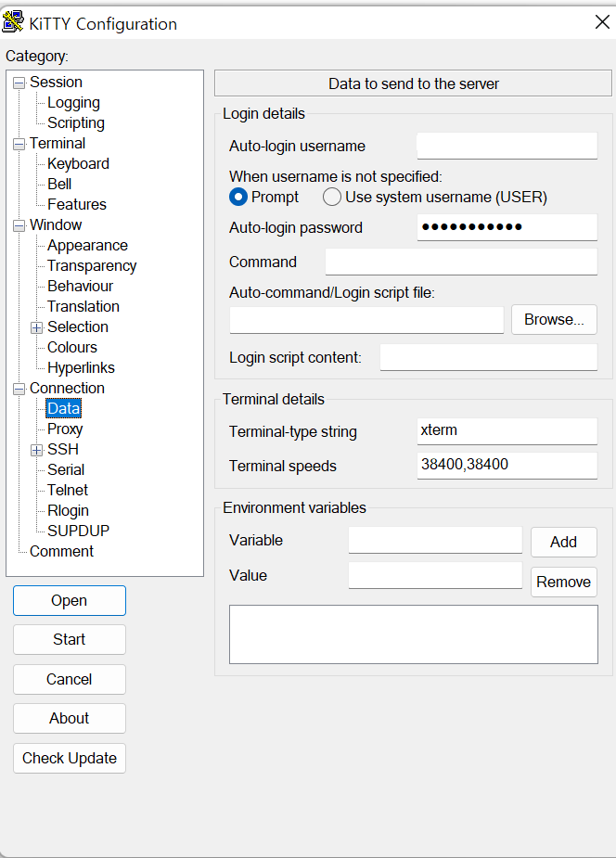Click the 'Data to send to the server' header
The width and height of the screenshot is (616, 858).
413,83
